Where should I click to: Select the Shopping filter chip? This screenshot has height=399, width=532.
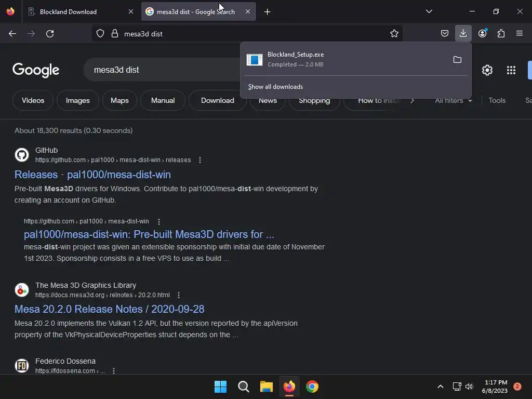(314, 102)
